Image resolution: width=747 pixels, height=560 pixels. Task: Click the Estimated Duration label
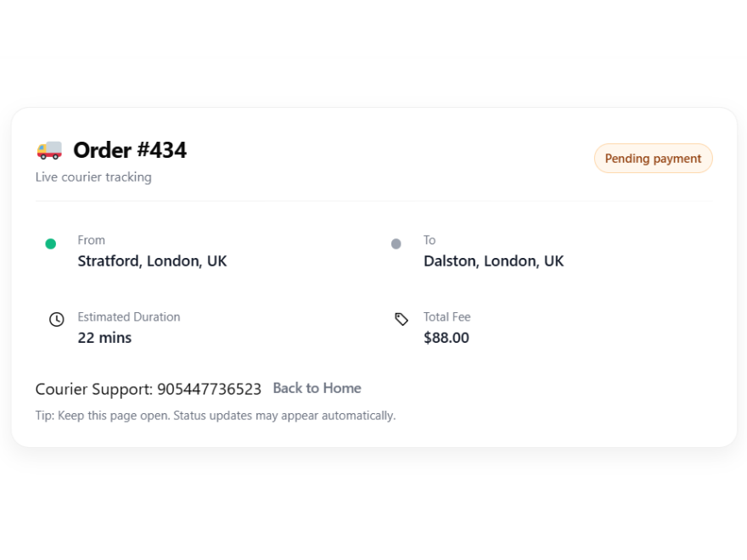click(129, 316)
